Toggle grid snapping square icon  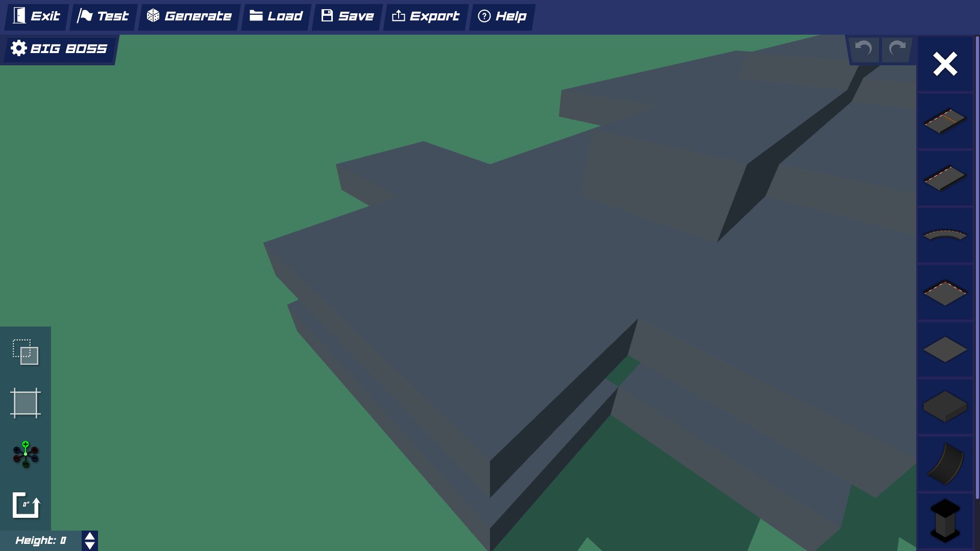pyautogui.click(x=26, y=403)
